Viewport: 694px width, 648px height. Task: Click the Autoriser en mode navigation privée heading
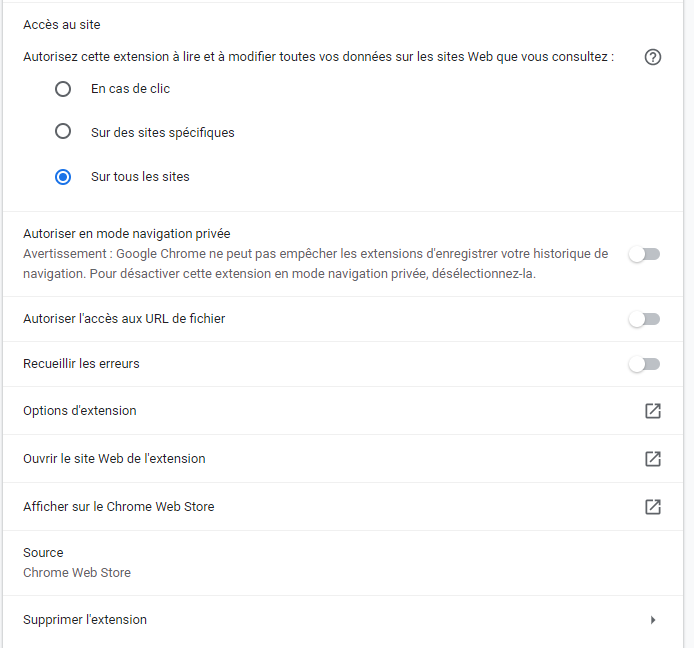(127, 234)
